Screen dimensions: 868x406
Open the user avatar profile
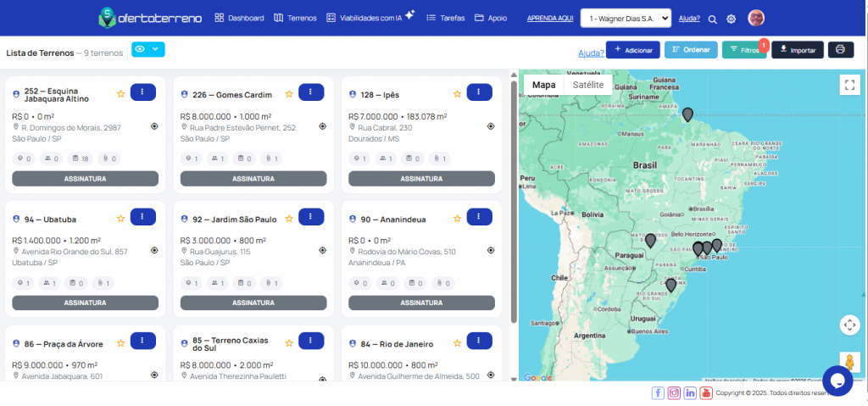(x=756, y=18)
